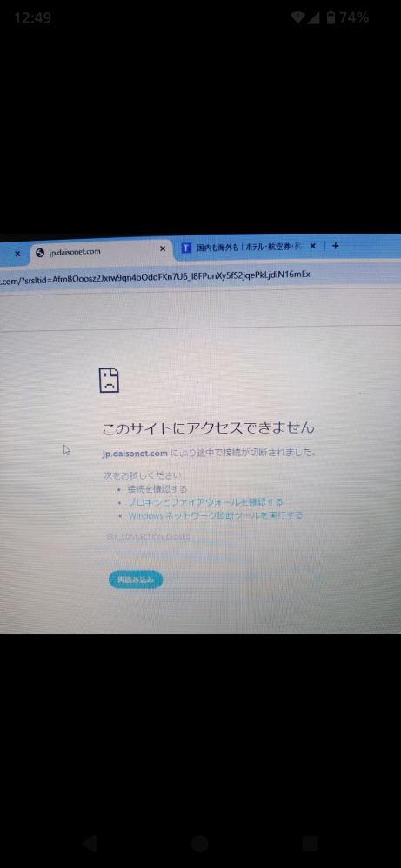
Task: Switch to the jp.daisonet.com tab
Action: click(x=100, y=251)
